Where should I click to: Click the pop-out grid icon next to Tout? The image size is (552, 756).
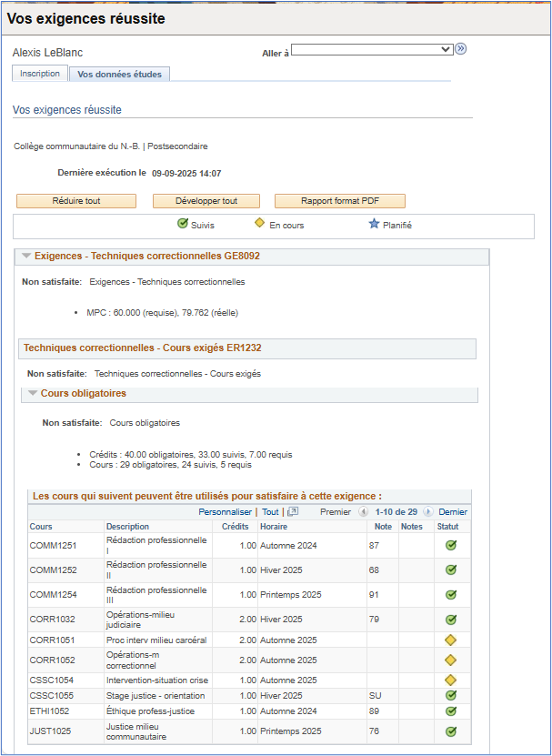coord(293,512)
